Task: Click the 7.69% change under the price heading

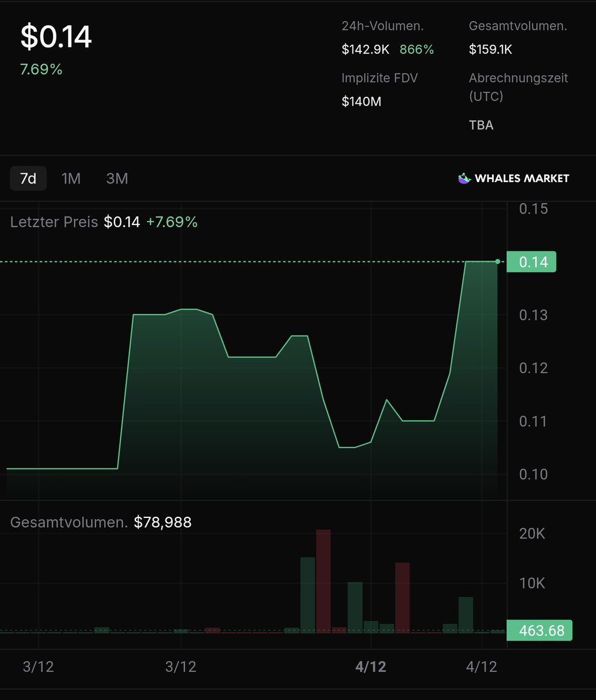Action: tap(41, 69)
